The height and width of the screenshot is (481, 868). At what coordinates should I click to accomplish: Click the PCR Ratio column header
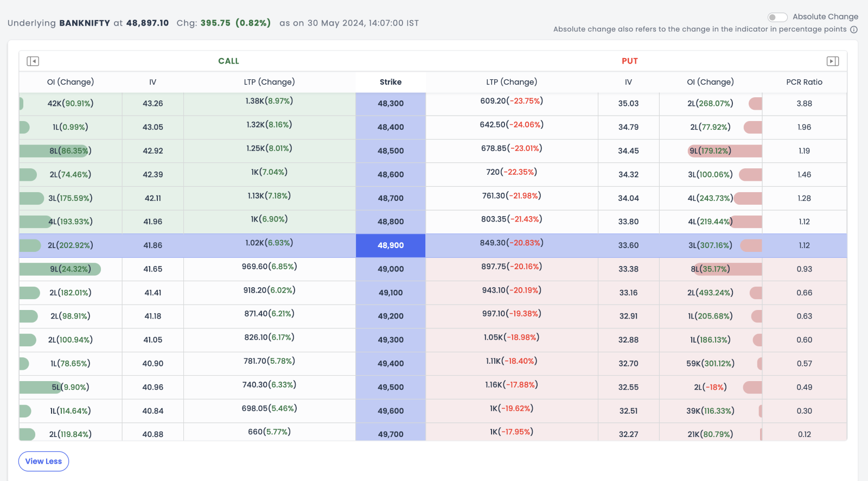[x=804, y=82]
